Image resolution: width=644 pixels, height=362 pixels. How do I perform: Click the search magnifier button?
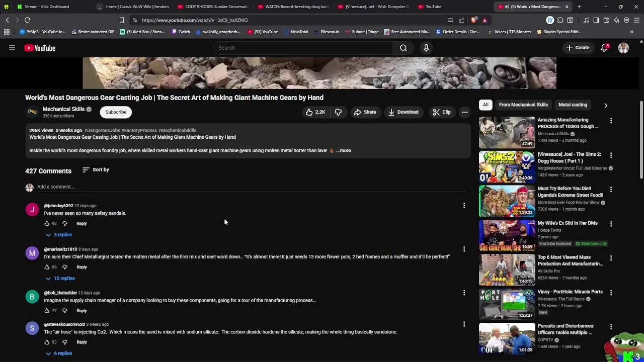tap(404, 48)
